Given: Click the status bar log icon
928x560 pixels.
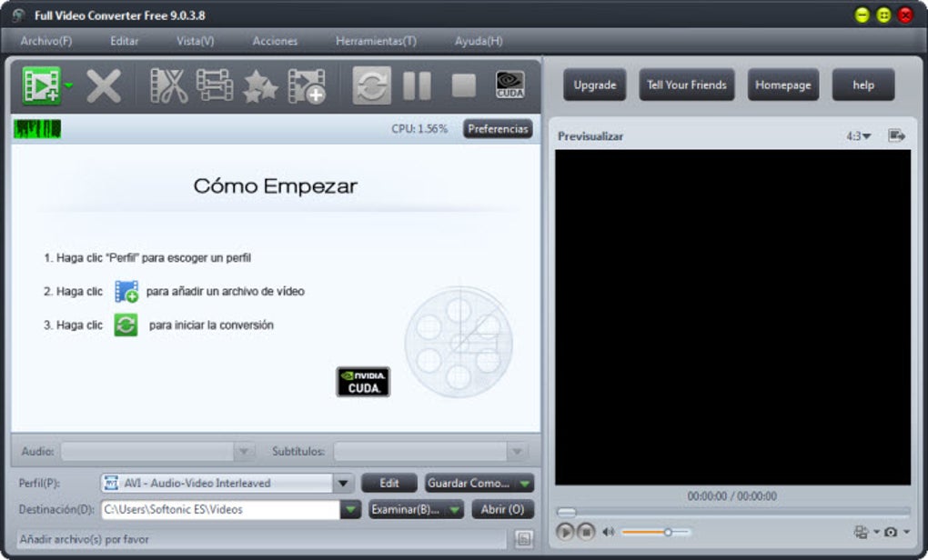Looking at the screenshot, I should pos(523,539).
